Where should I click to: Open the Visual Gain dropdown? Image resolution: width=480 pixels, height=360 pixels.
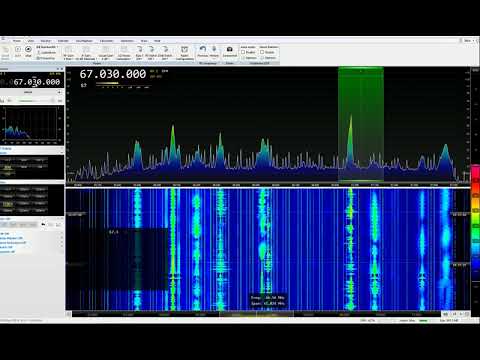pos(106,53)
